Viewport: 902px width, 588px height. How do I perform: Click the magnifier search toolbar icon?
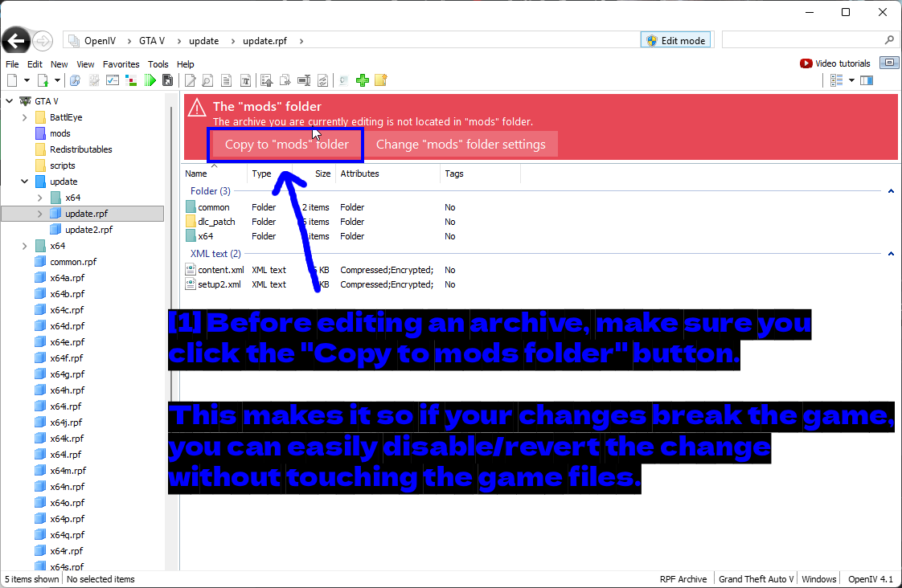75,80
